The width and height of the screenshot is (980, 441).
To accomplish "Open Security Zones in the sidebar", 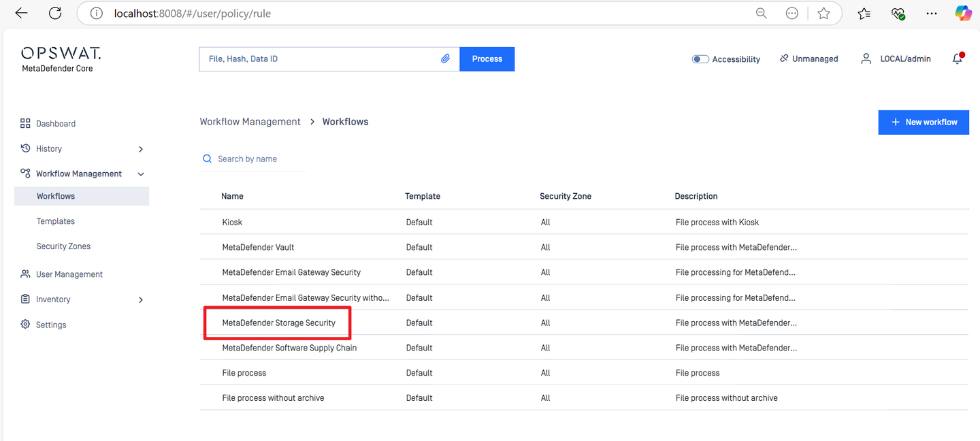I will 63,246.
